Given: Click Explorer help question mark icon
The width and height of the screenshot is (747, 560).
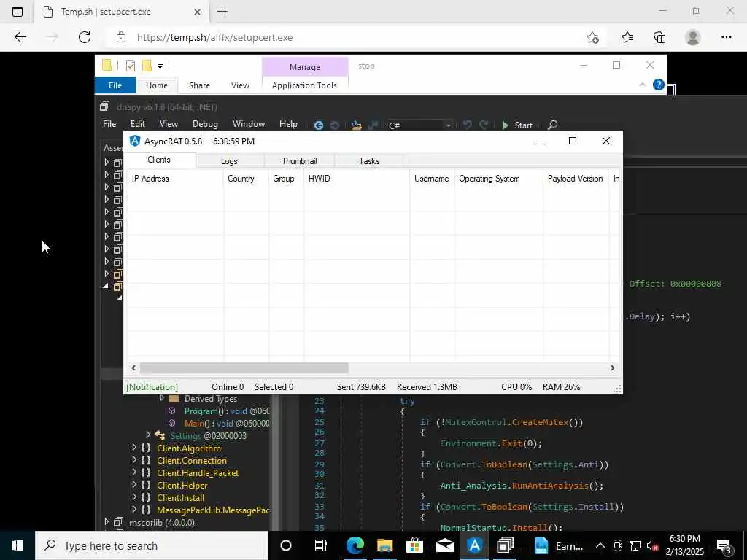Looking at the screenshot, I should tap(659, 85).
